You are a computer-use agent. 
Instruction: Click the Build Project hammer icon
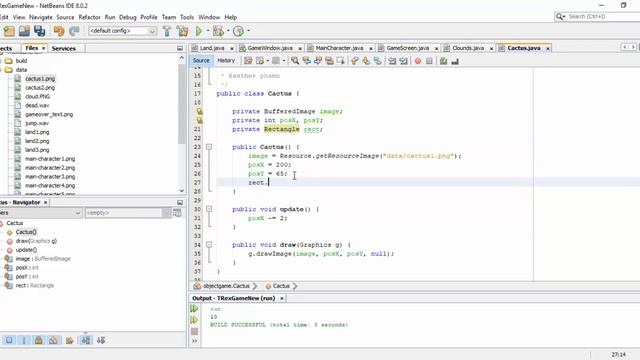point(167,31)
